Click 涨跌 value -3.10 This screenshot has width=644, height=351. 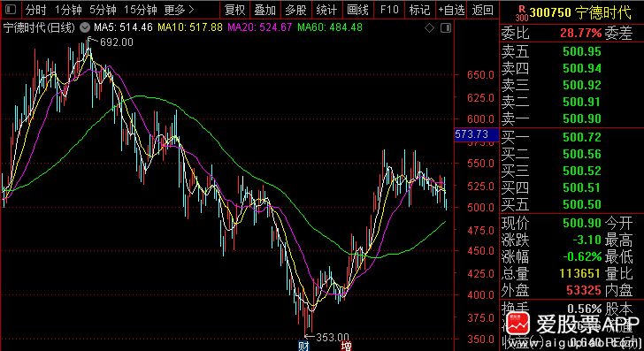pos(586,240)
